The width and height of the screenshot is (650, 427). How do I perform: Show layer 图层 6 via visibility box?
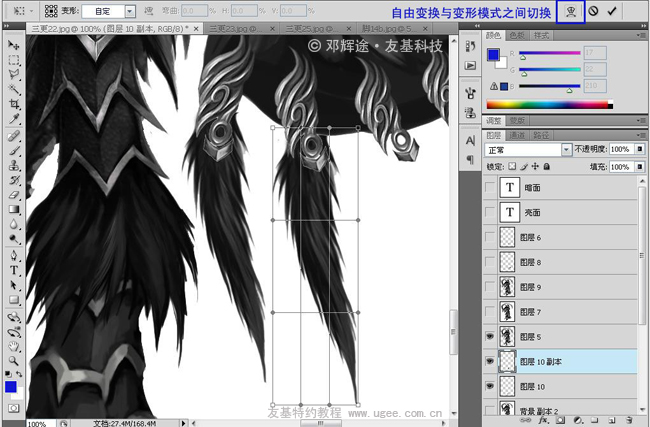point(489,237)
